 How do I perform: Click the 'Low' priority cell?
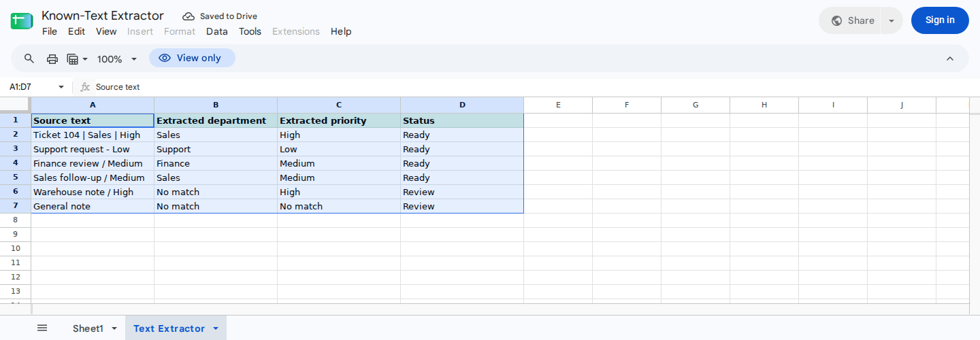coord(339,149)
